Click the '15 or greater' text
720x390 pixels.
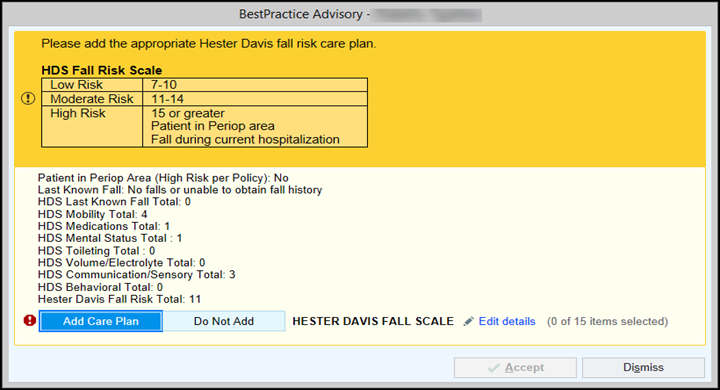click(x=188, y=113)
